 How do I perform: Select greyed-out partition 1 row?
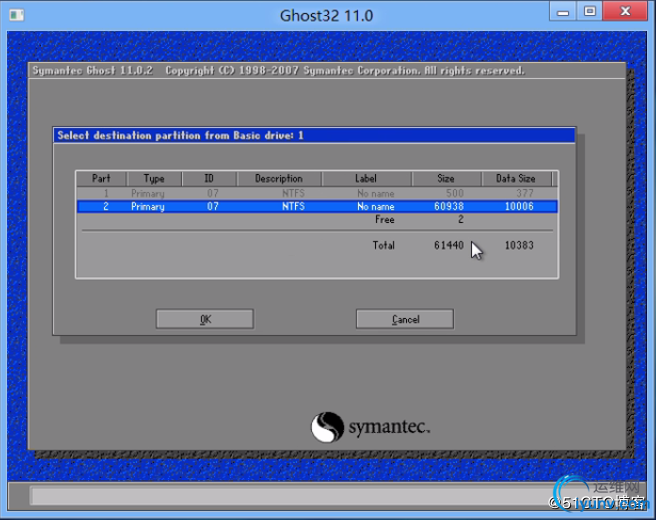317,193
